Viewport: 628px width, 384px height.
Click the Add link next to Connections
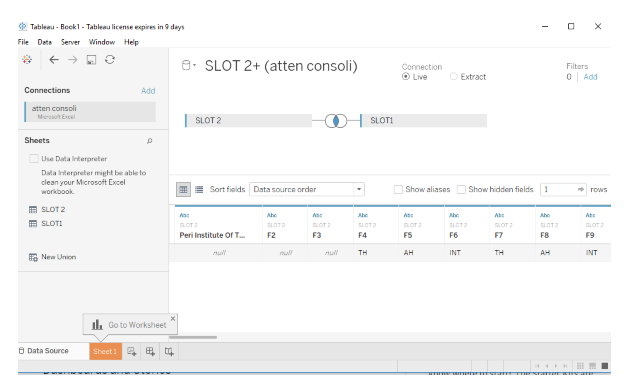148,90
